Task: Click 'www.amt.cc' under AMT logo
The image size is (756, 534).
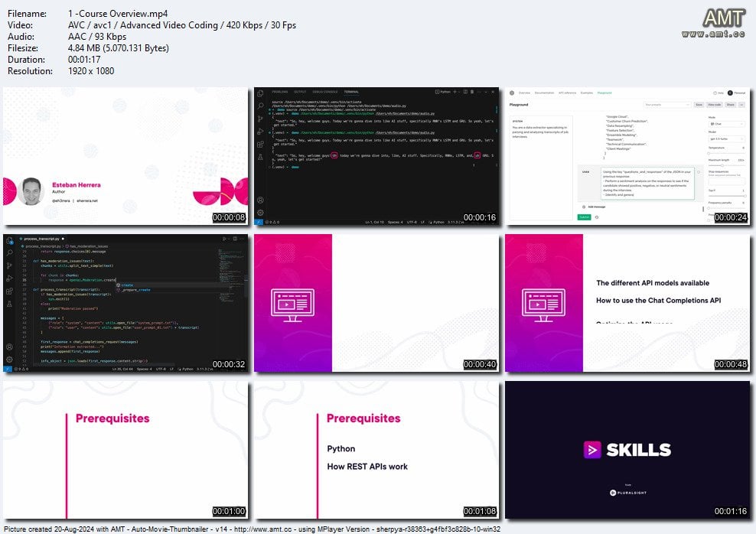Action: [x=713, y=34]
